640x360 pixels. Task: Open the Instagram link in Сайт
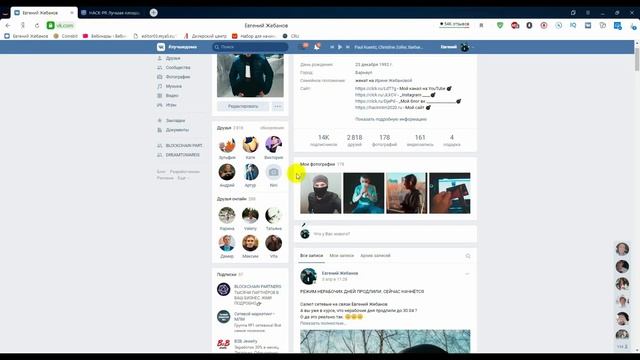(376, 95)
